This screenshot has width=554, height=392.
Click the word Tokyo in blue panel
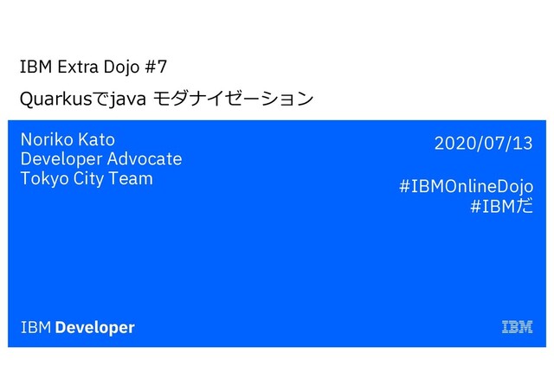click(45, 179)
